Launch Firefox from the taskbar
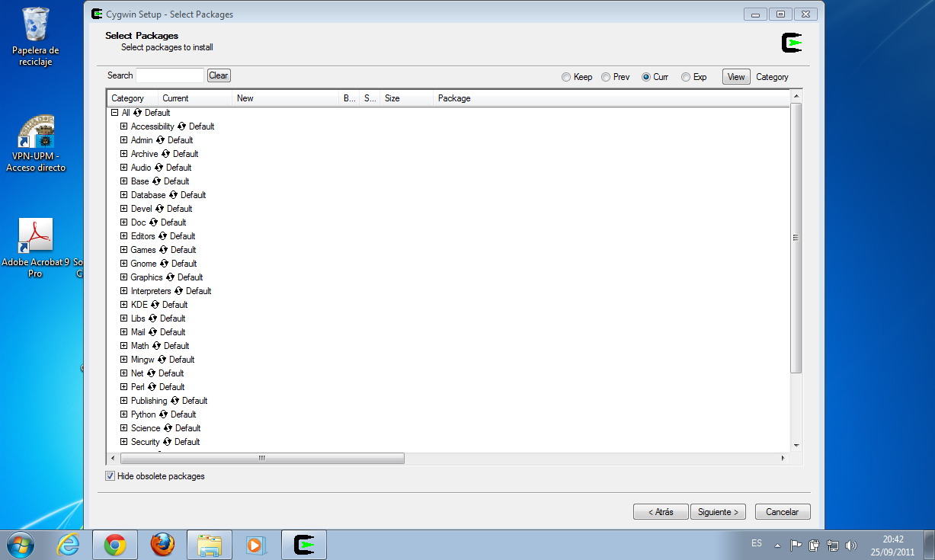 tap(162, 545)
